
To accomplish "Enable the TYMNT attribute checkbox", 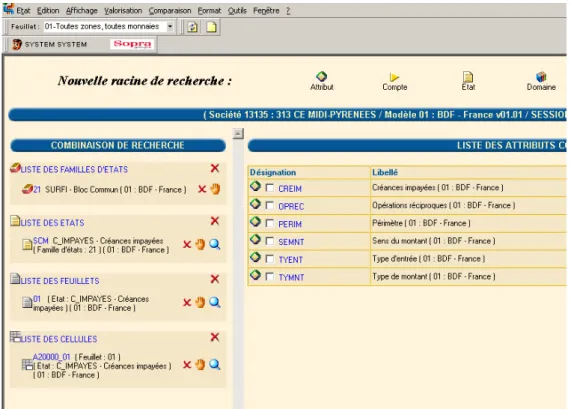I will pos(270,277).
